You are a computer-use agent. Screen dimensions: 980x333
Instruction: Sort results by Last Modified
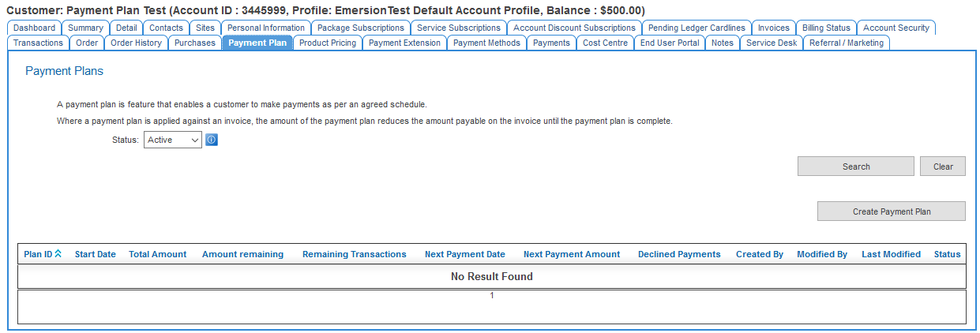[x=891, y=254]
